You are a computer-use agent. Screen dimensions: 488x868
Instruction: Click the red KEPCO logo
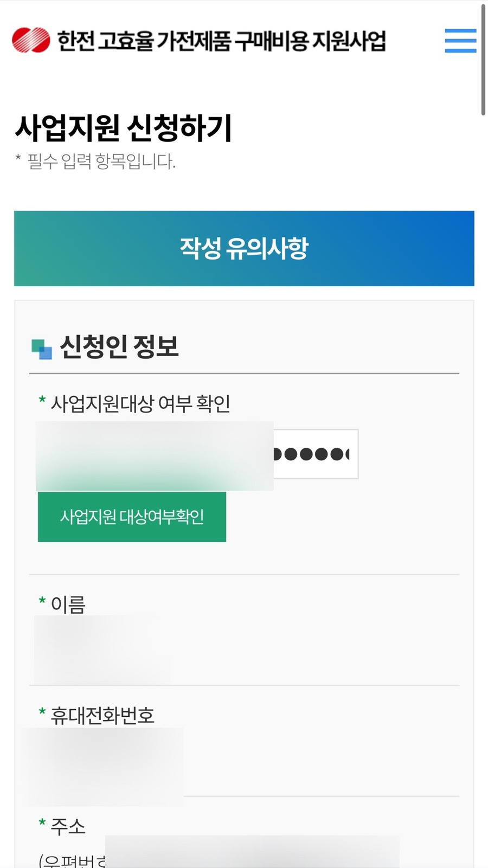pos(31,40)
